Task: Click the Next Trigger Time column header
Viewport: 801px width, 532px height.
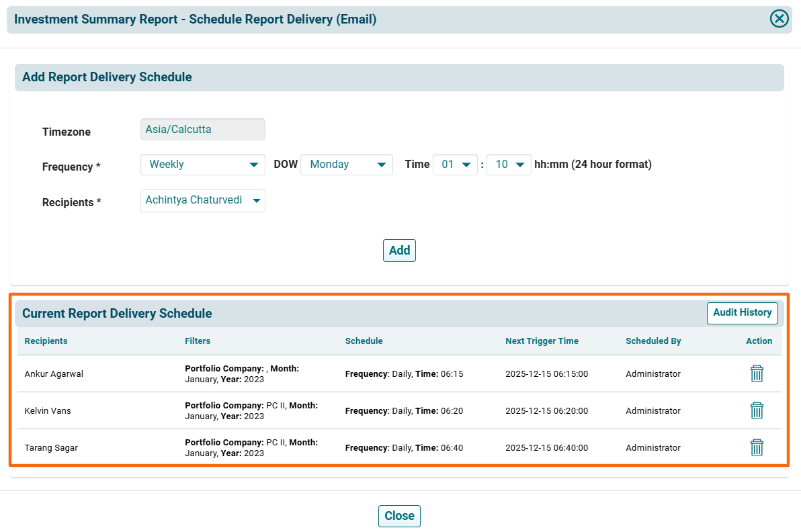Action: pyautogui.click(x=542, y=341)
